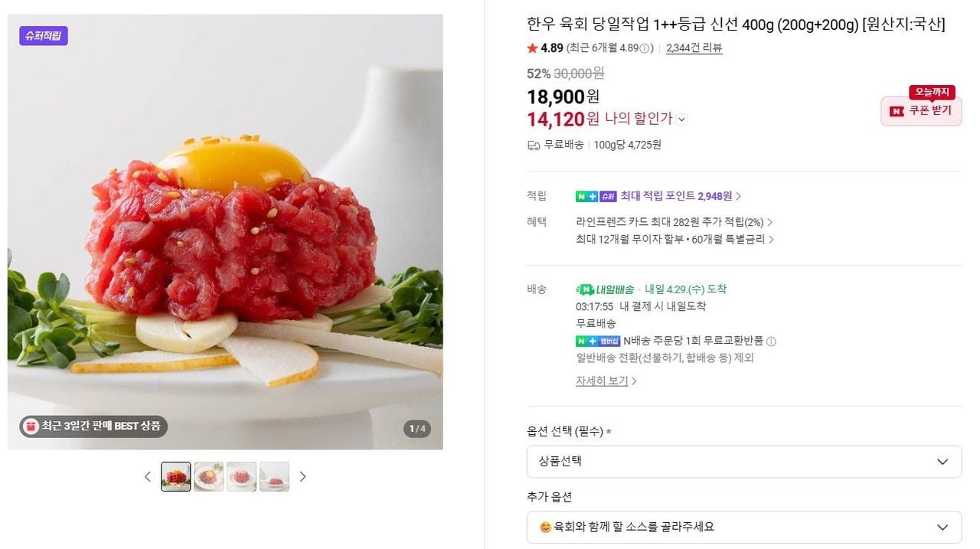Click the info icon next to 무료교환반품
This screenshot has height=549, width=980.
point(771,341)
